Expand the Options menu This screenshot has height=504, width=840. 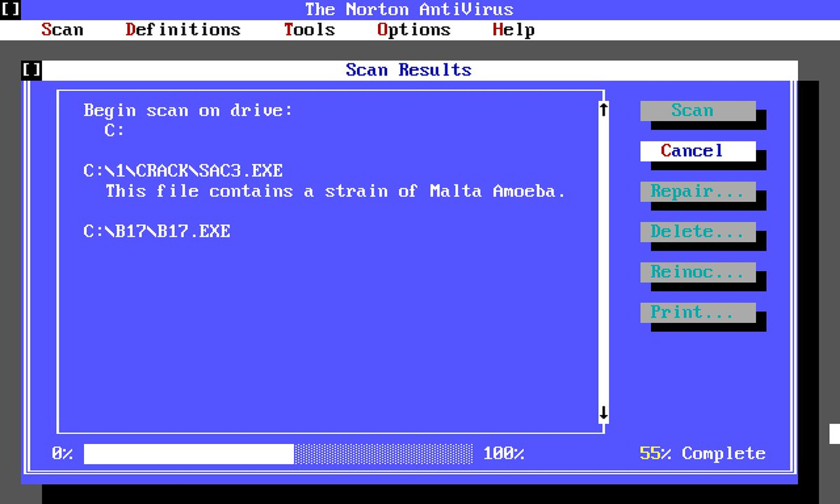414,30
